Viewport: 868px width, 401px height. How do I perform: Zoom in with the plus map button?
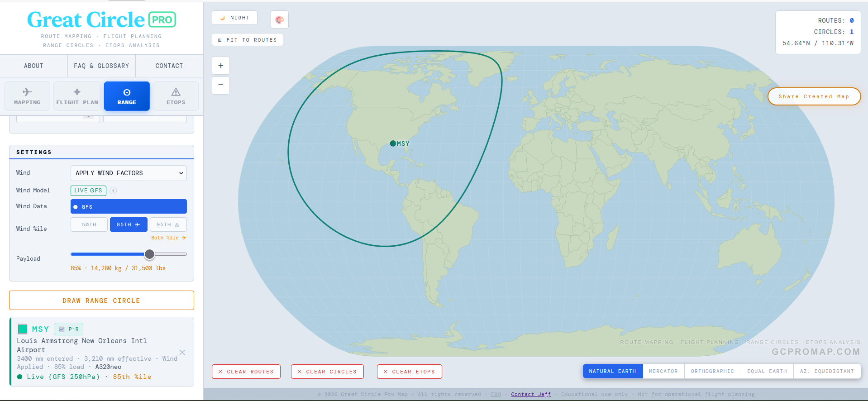pyautogui.click(x=221, y=66)
